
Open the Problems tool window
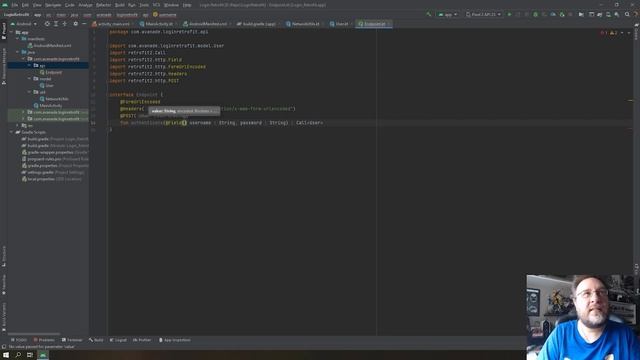coord(44,340)
